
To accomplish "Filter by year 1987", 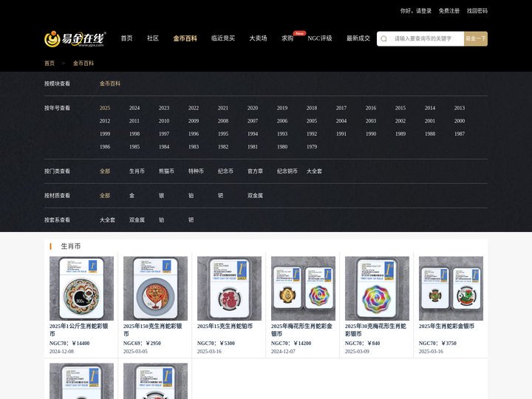I will [x=460, y=134].
